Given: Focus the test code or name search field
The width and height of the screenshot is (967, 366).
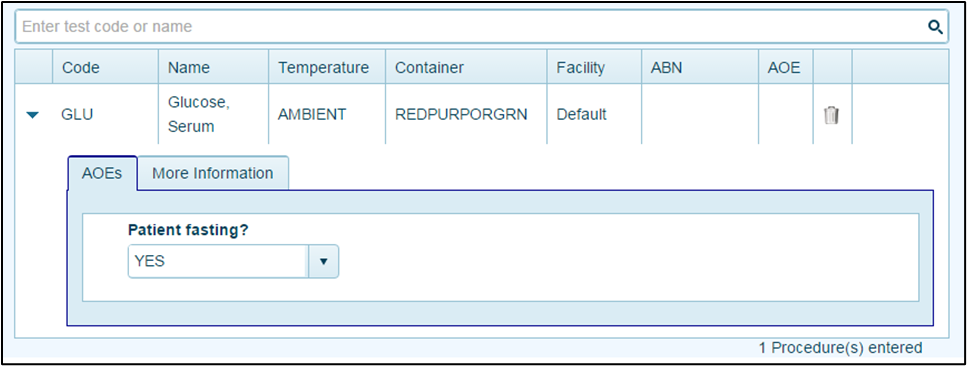Looking at the screenshot, I should click(472, 27).
